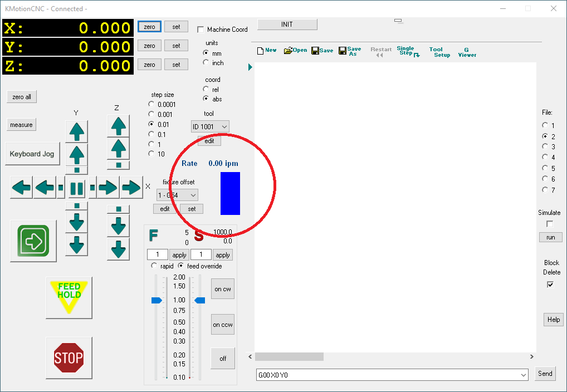This screenshot has width=567, height=392.
Task: Open a G-code file with Open icon
Action: 295,51
